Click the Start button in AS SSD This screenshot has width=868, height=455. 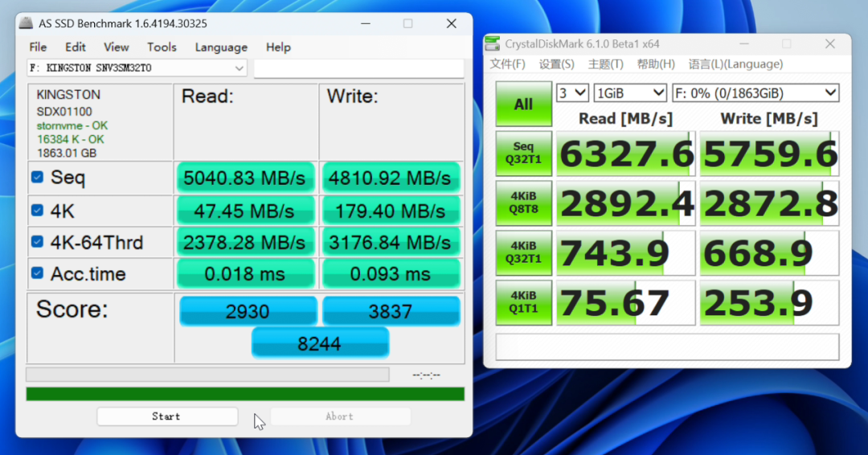point(167,416)
